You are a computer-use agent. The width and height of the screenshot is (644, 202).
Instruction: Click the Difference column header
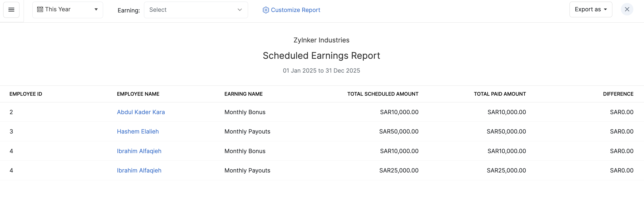(x=618, y=94)
